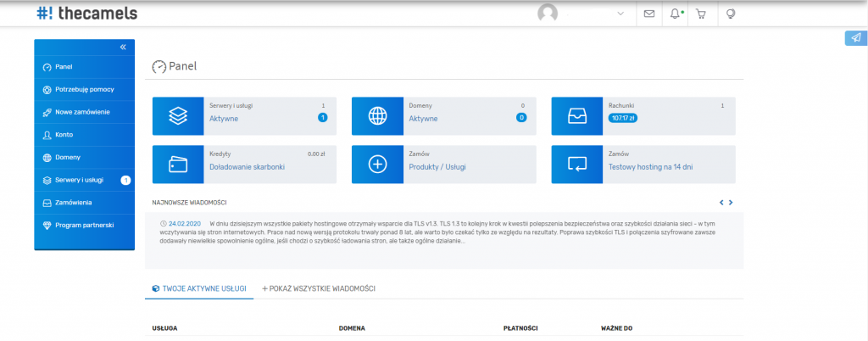This screenshot has width=868, height=341.
Task: Collapse the sidebar with double chevron
Action: click(x=124, y=47)
